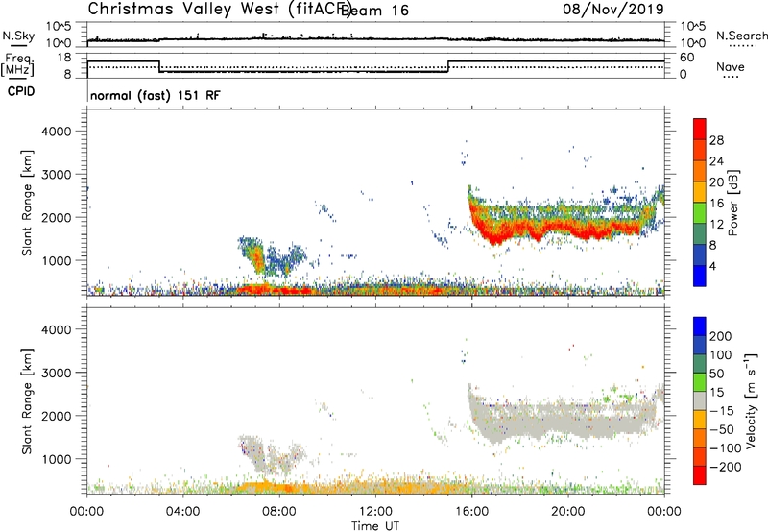Click the 'Velocity [m s-1]' colorbar title

coord(751,400)
